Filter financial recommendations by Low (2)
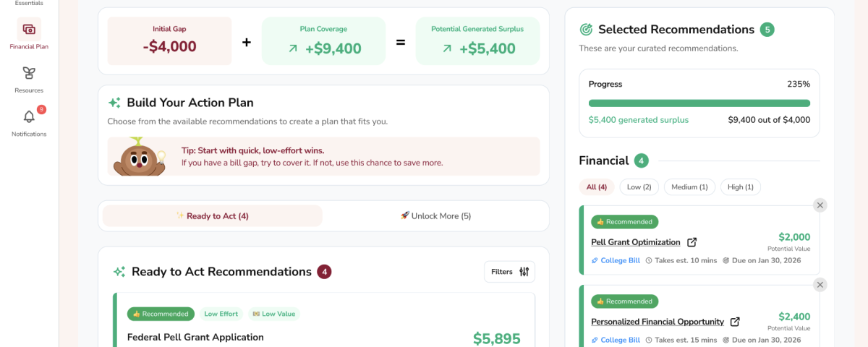 (639, 187)
